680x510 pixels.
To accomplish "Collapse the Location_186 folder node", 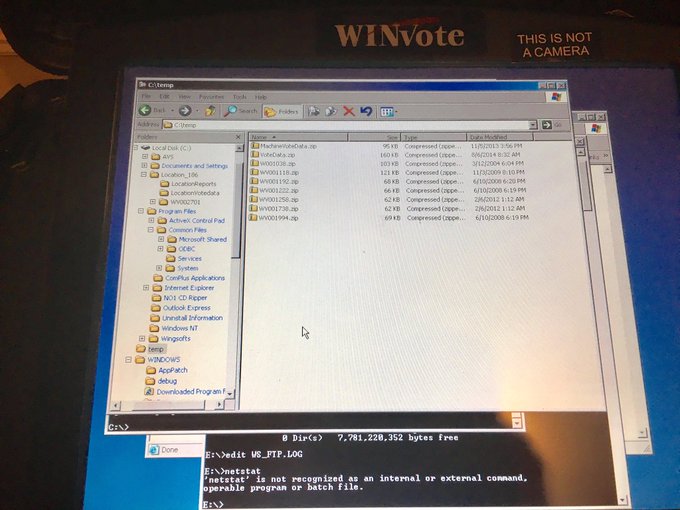I will click(x=144, y=174).
